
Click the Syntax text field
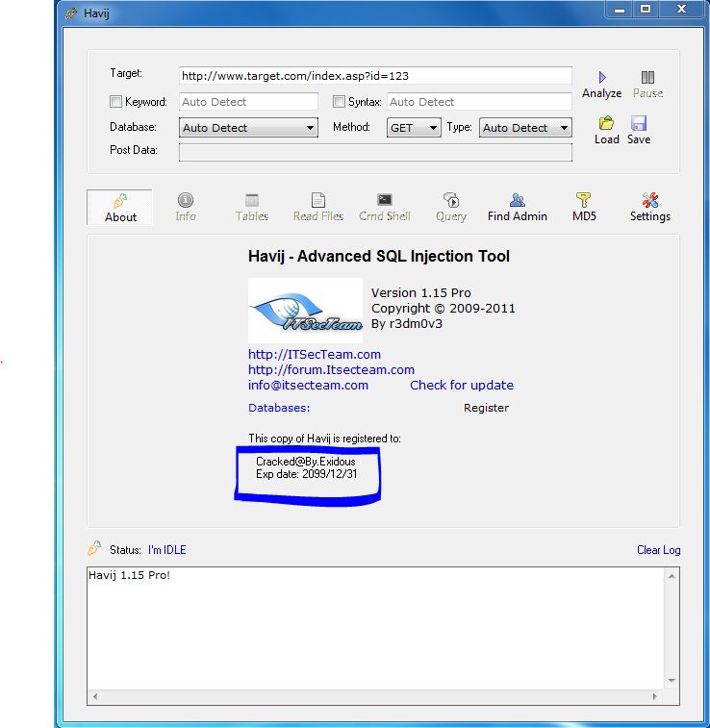pos(479,102)
